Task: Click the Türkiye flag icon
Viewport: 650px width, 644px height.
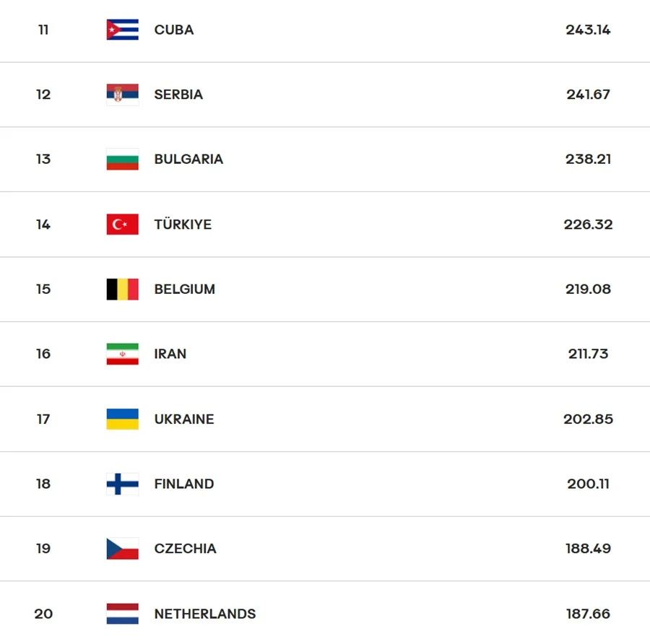Action: click(x=122, y=225)
